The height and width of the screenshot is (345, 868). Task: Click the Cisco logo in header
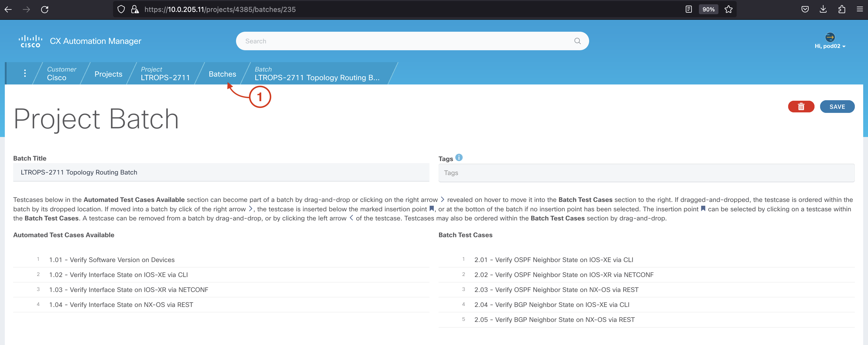pos(30,41)
